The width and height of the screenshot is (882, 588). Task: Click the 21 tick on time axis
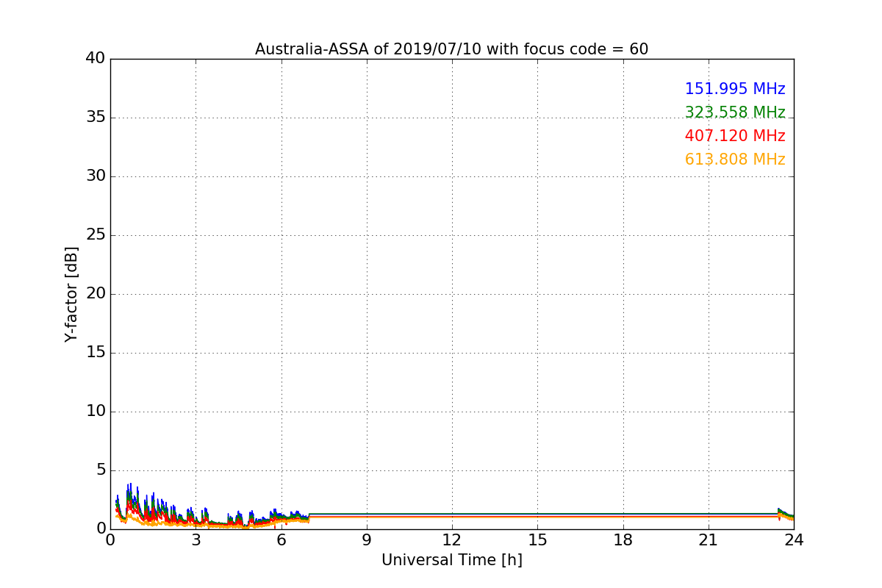pos(709,540)
